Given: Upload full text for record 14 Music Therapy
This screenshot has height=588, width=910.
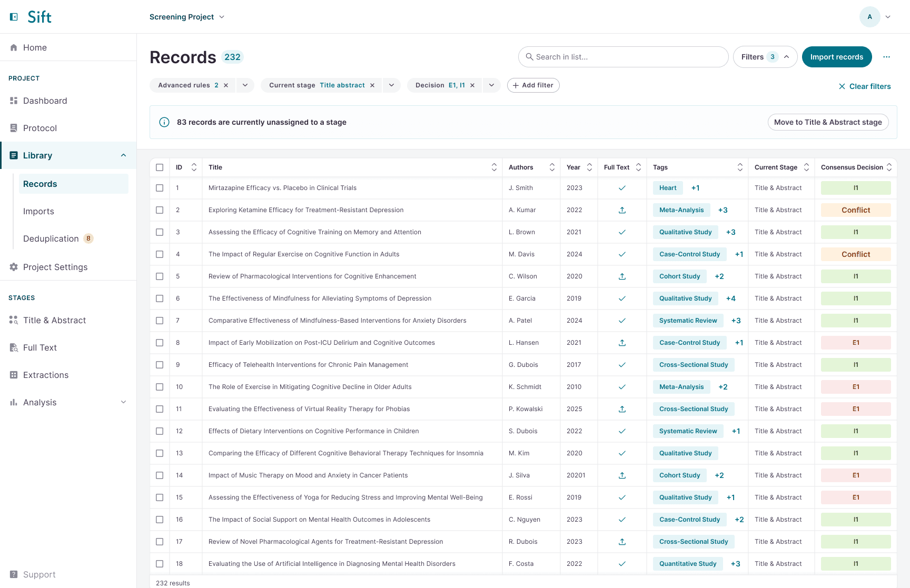Looking at the screenshot, I should pyautogui.click(x=622, y=475).
